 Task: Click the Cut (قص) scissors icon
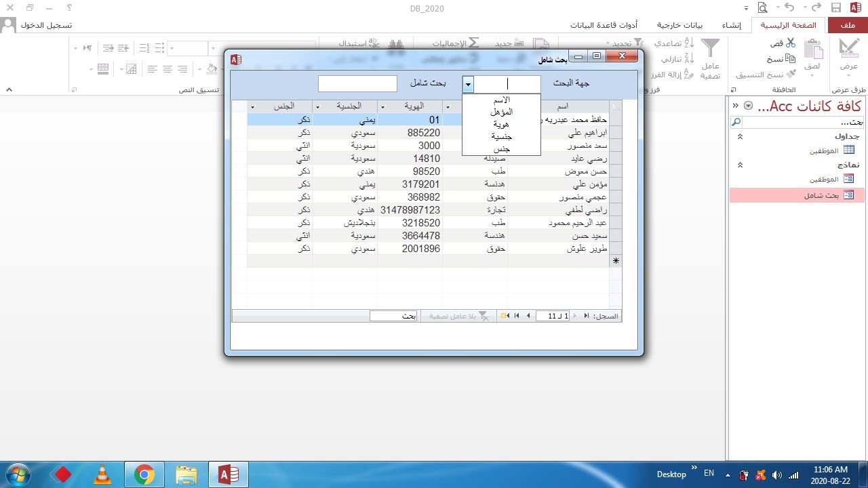click(x=791, y=43)
